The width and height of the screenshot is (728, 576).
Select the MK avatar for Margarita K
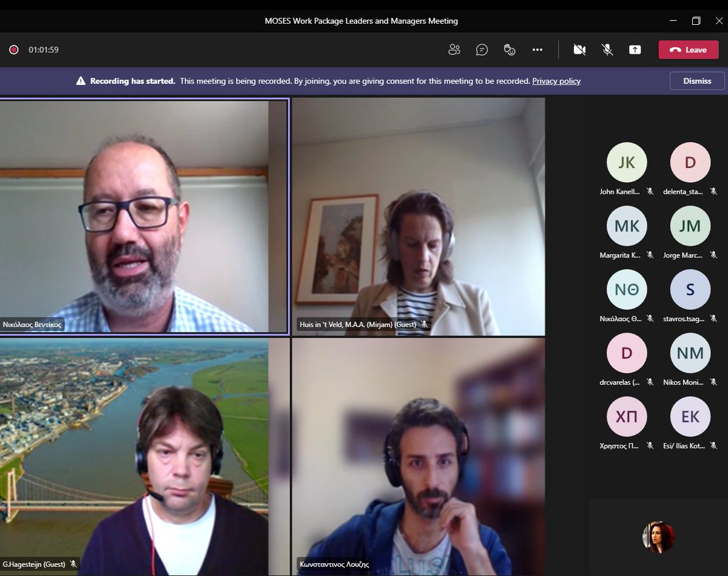[627, 226]
